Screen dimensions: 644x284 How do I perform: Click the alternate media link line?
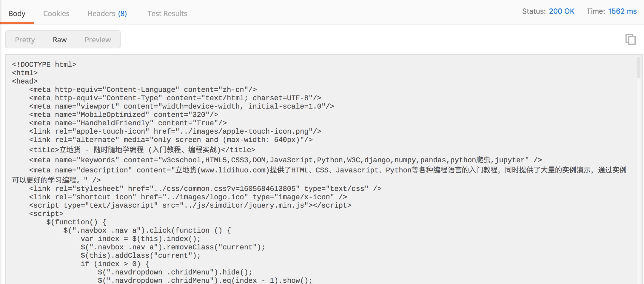click(171, 140)
